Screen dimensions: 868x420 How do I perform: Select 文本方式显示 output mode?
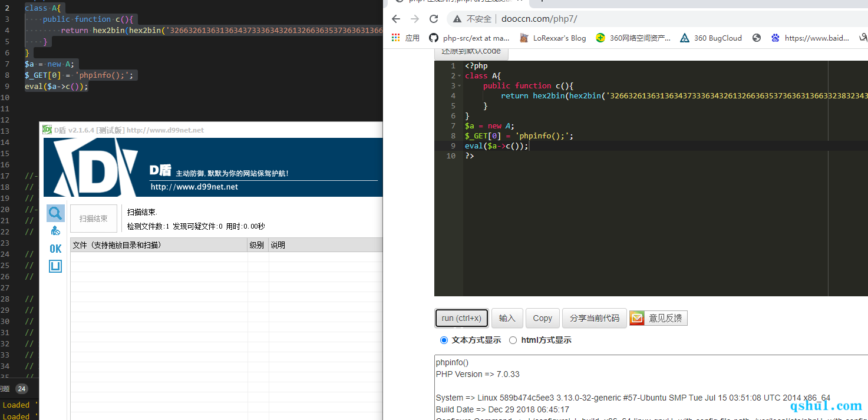click(444, 340)
